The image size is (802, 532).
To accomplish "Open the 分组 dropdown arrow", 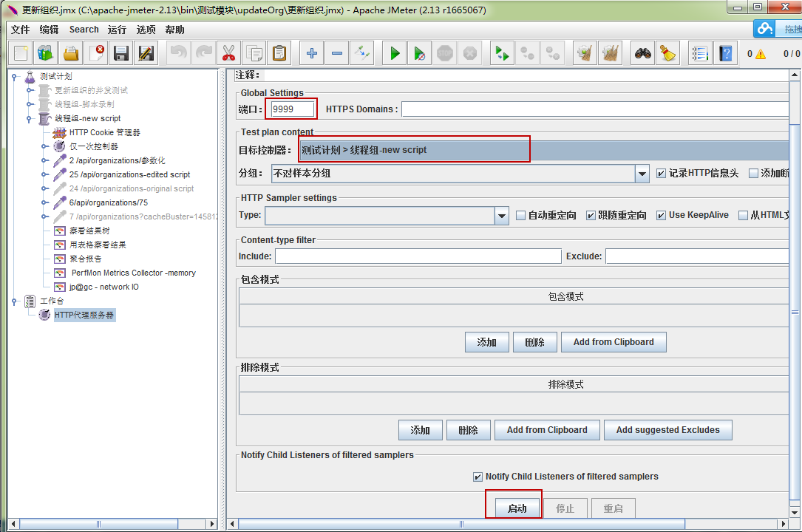I will [642, 174].
